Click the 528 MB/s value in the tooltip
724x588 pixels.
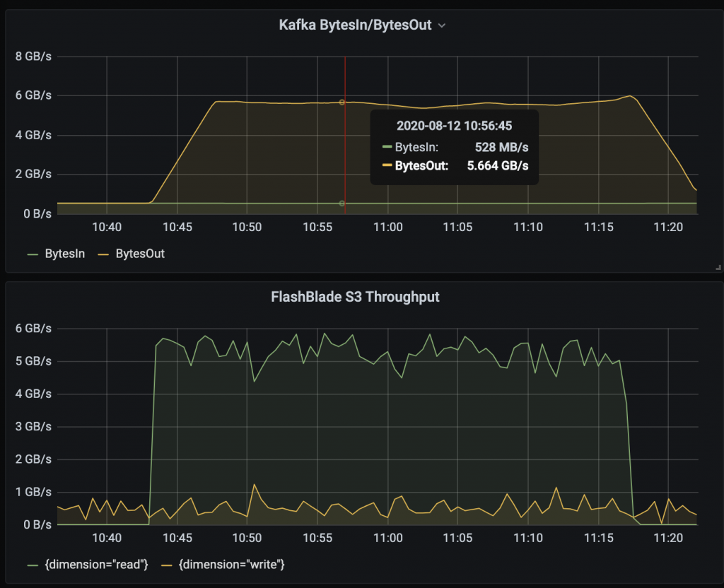pos(502,147)
